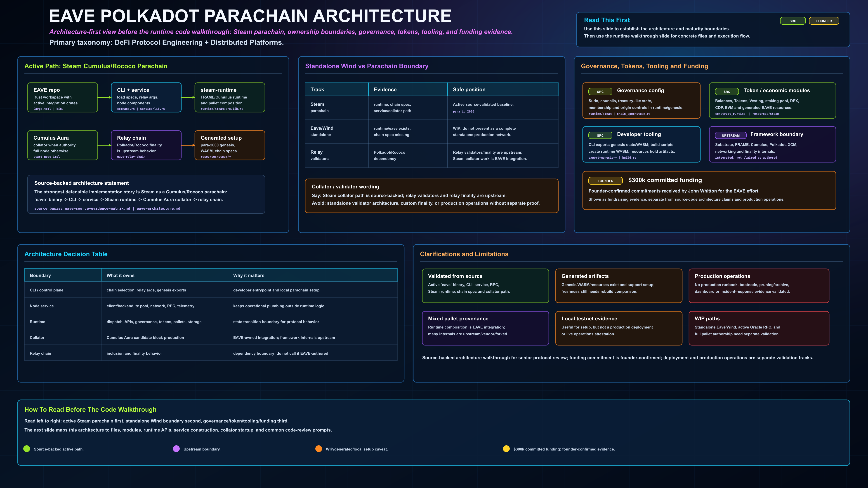Click the WIP paths card
The height and width of the screenshot is (488, 868).
click(x=759, y=328)
